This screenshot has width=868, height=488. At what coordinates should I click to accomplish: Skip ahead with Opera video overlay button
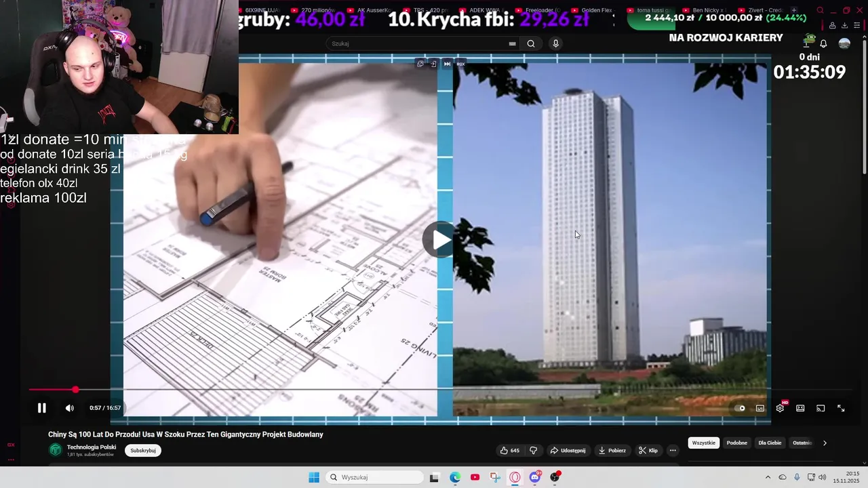447,64
